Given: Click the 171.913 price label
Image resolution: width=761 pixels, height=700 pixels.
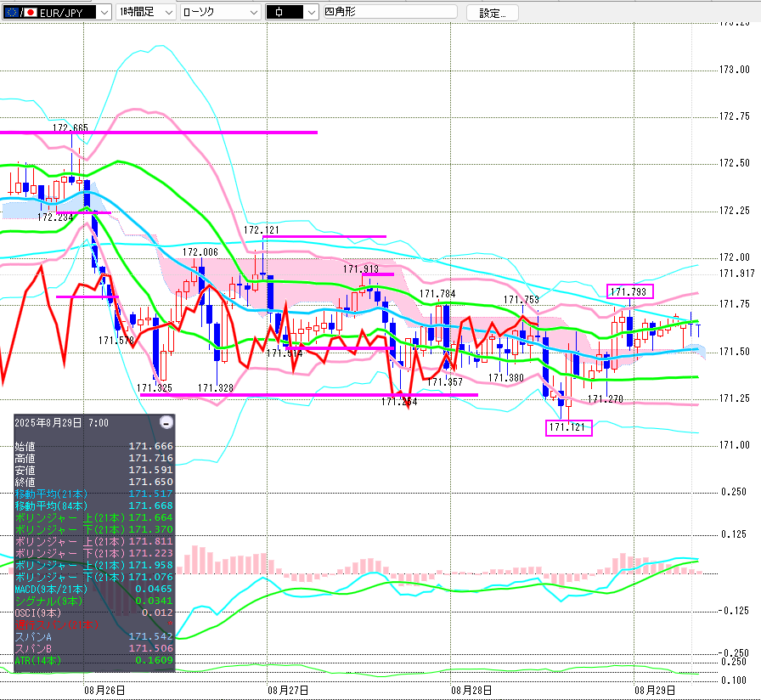Looking at the screenshot, I should click(x=361, y=269).
